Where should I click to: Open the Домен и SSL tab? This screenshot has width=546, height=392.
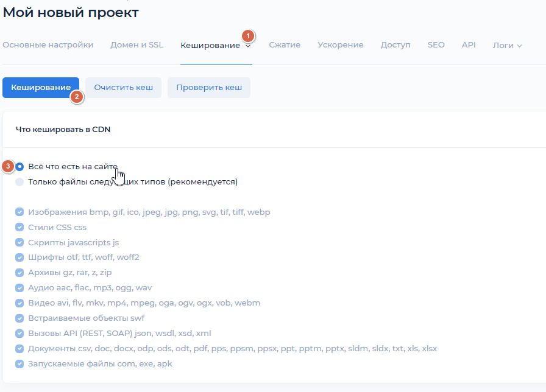point(136,44)
